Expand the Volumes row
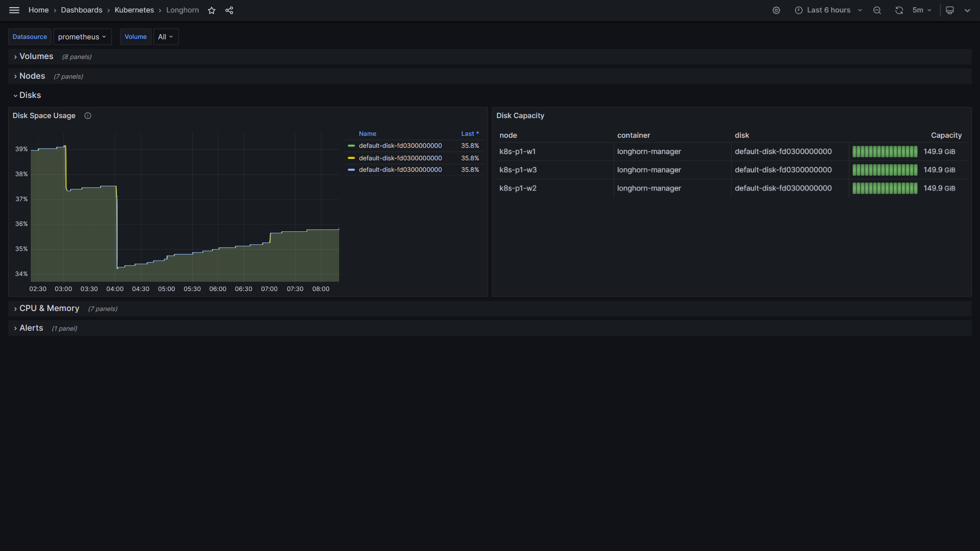Viewport: 980px width, 551px height. (x=36, y=57)
